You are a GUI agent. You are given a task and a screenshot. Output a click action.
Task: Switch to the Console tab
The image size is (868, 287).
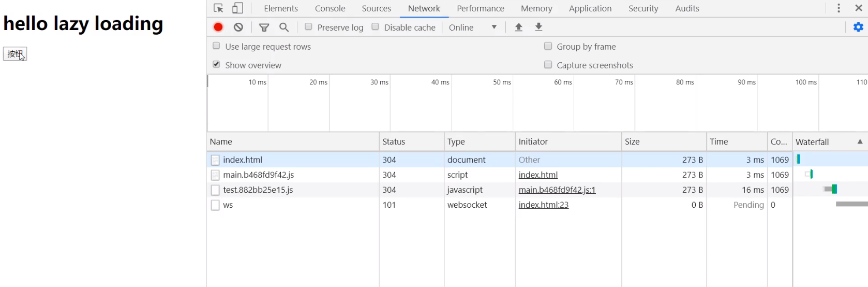(x=330, y=8)
